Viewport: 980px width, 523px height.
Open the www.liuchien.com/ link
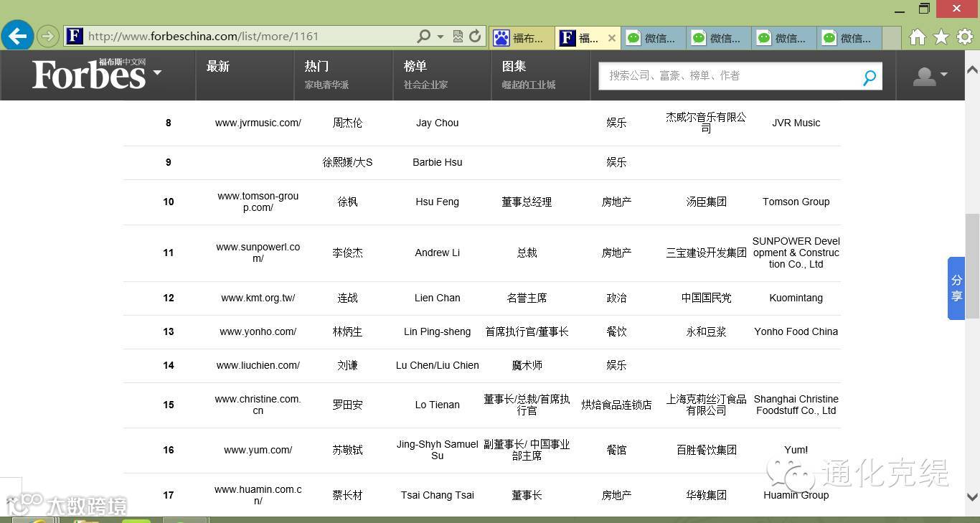(x=258, y=365)
